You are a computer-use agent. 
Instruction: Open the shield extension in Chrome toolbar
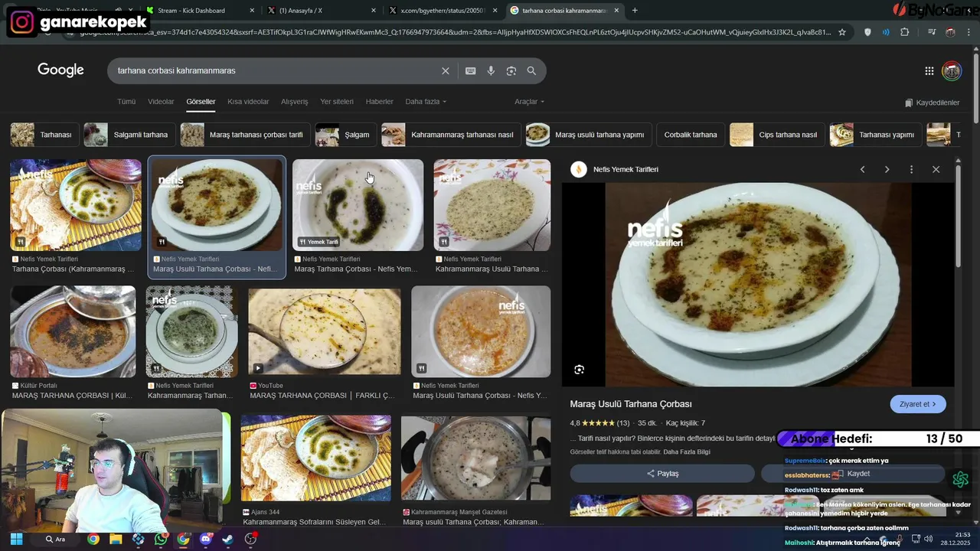tap(867, 32)
